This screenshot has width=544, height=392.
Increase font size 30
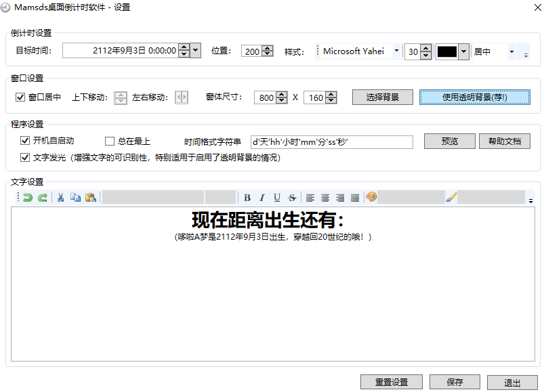click(x=426, y=48)
